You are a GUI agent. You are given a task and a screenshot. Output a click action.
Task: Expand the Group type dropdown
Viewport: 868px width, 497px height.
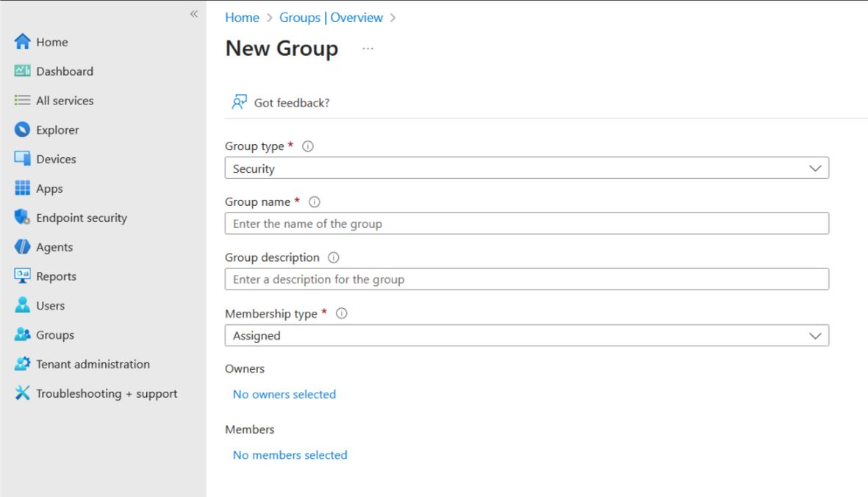(526, 168)
